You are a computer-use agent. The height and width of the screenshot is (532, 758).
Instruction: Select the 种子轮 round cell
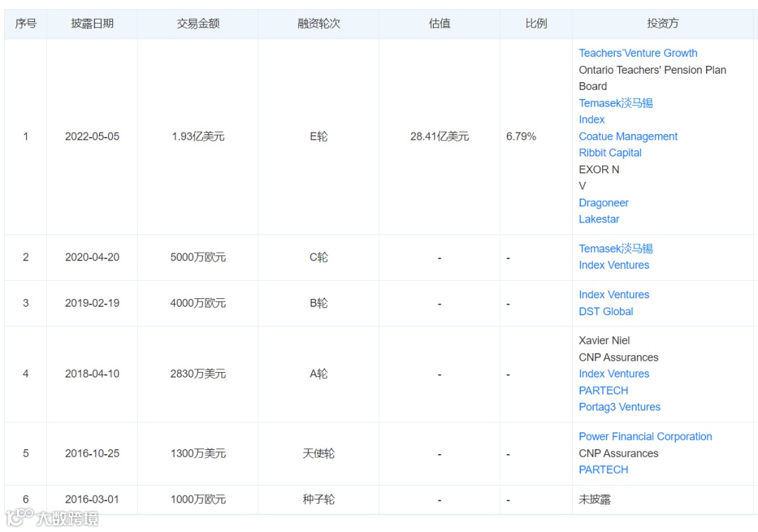pyautogui.click(x=319, y=500)
